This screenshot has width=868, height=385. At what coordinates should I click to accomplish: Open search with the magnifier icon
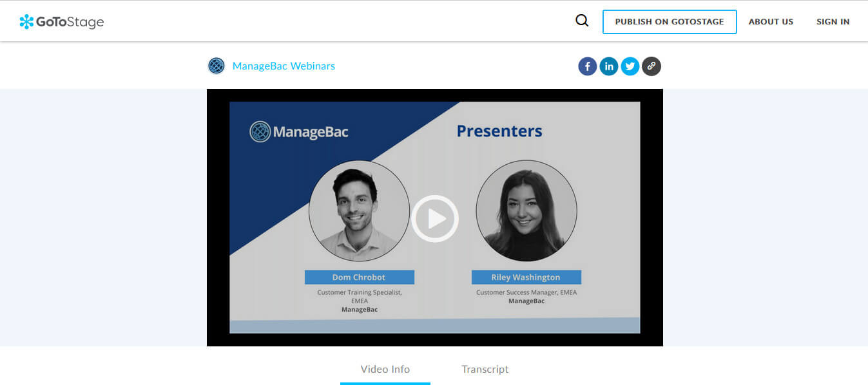tap(582, 21)
